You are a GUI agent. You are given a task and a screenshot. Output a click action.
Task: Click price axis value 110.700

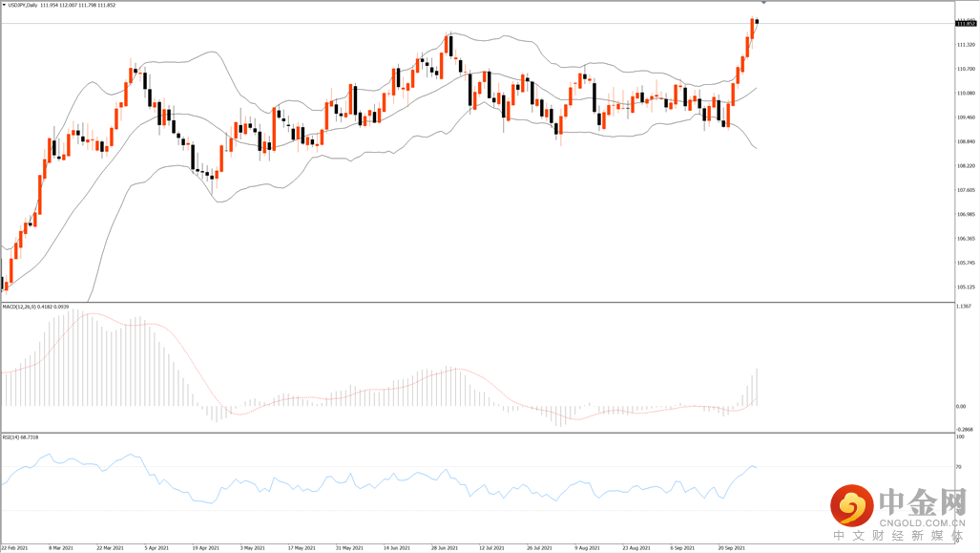coord(966,69)
